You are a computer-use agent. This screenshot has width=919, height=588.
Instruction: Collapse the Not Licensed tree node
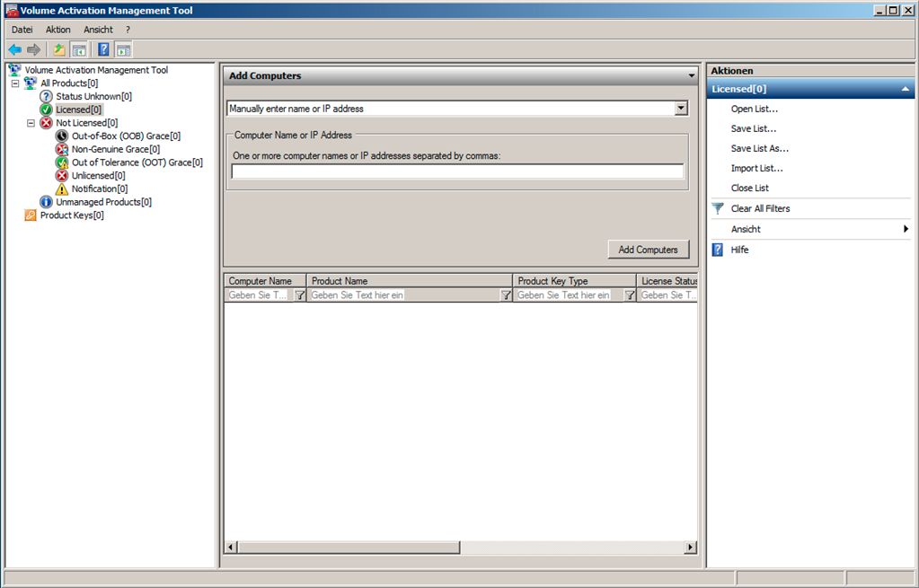pyautogui.click(x=31, y=123)
